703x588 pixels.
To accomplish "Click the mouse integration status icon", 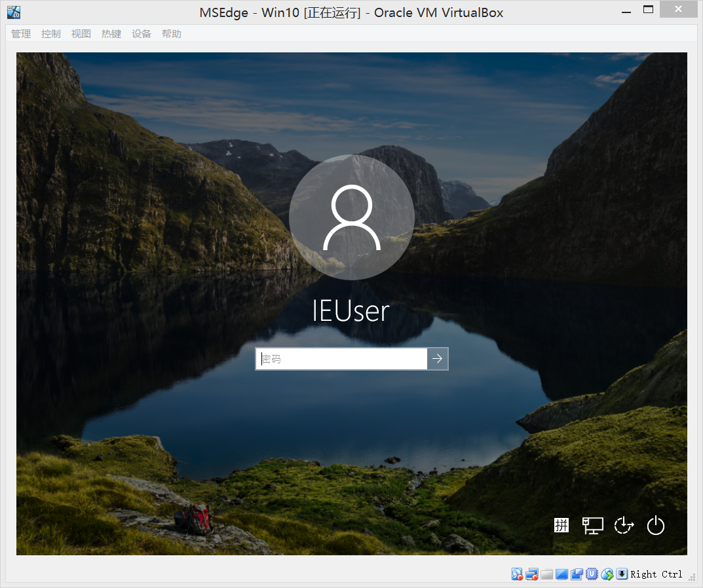I will tap(607, 574).
